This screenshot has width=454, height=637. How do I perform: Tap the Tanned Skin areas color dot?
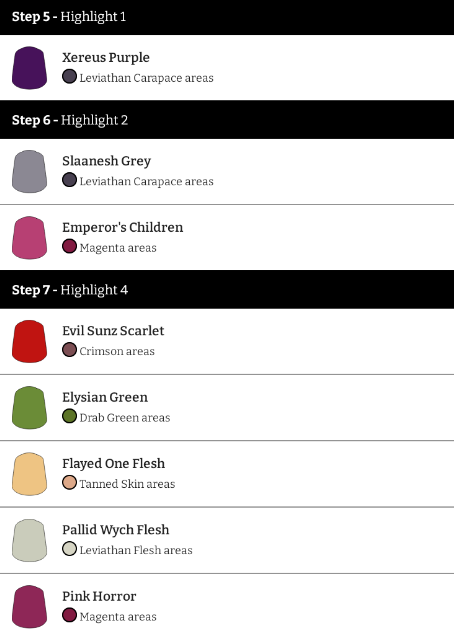click(69, 483)
